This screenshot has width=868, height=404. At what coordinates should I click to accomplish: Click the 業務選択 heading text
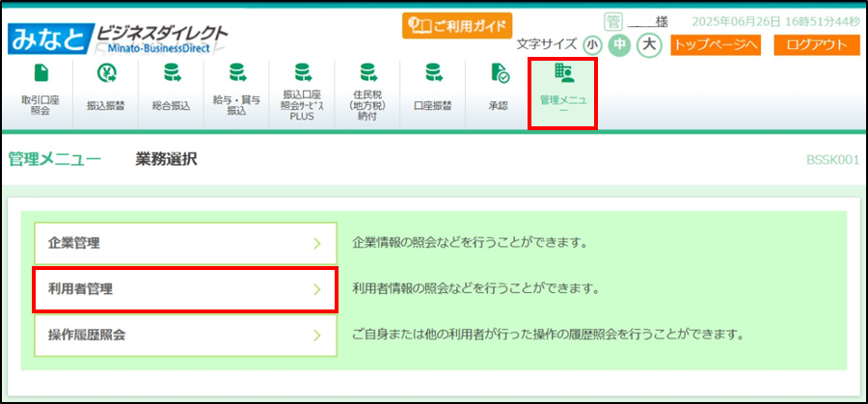(x=166, y=160)
